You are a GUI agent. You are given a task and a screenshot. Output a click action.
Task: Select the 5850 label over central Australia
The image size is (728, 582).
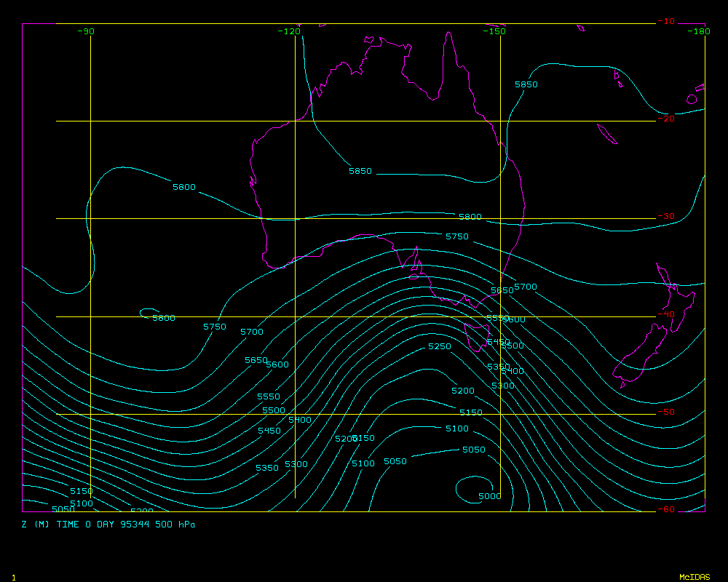(360, 171)
